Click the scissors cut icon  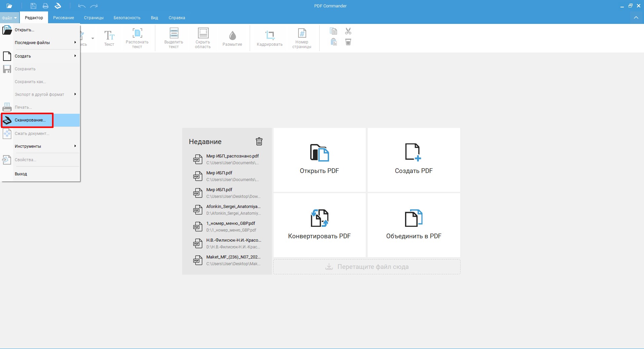pyautogui.click(x=348, y=31)
